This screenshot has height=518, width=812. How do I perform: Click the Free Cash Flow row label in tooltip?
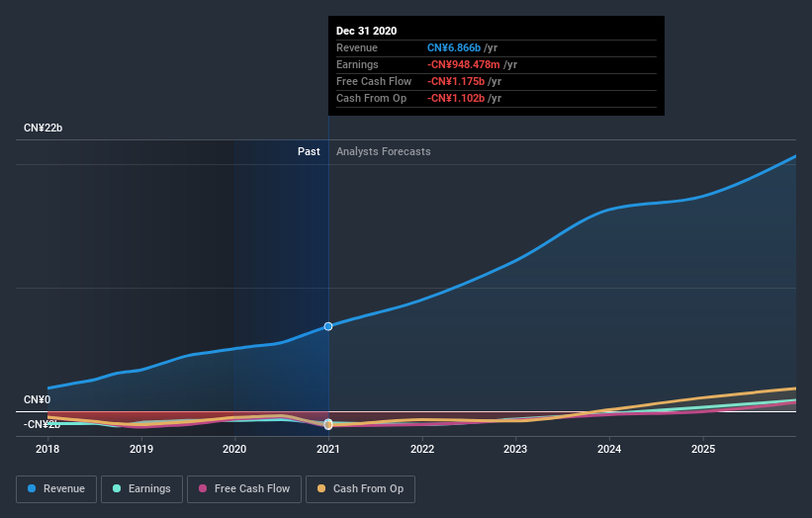pos(374,81)
